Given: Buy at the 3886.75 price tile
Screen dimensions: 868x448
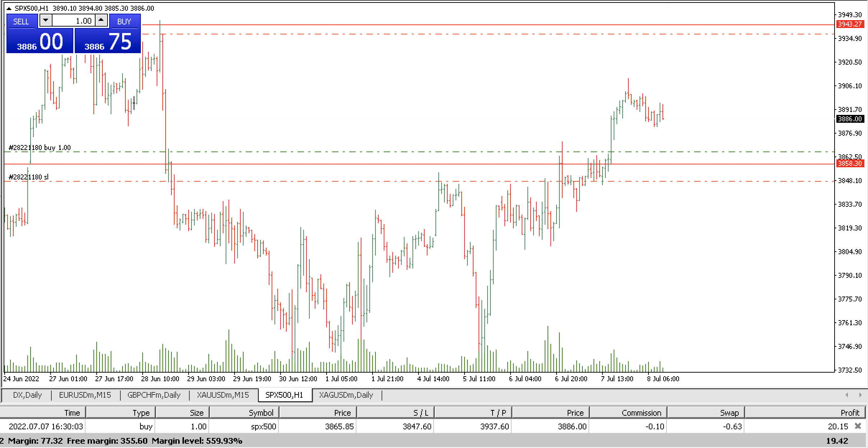Looking at the screenshot, I should [x=107, y=41].
